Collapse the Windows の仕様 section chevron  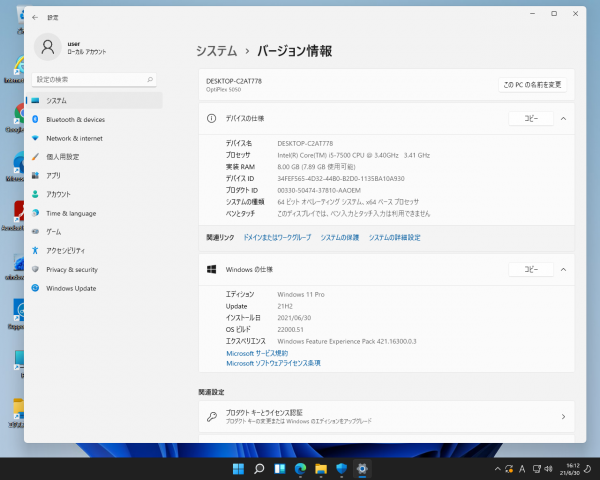563,269
